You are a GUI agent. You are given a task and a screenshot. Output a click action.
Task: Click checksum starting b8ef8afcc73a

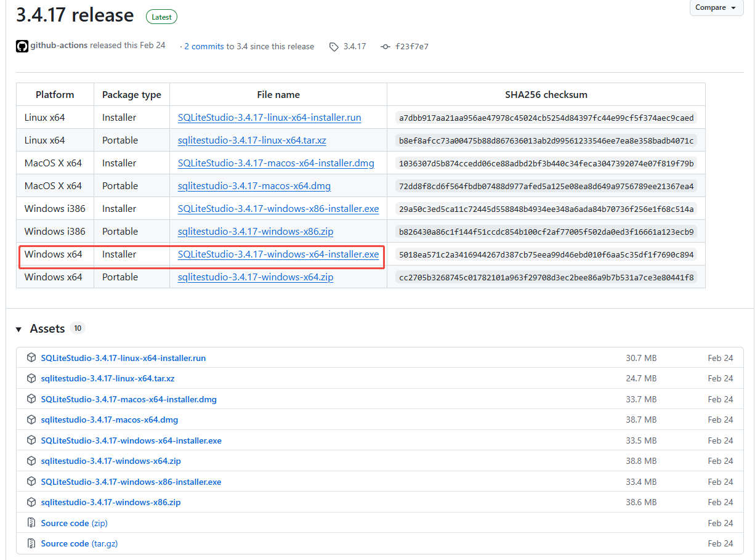tap(546, 140)
